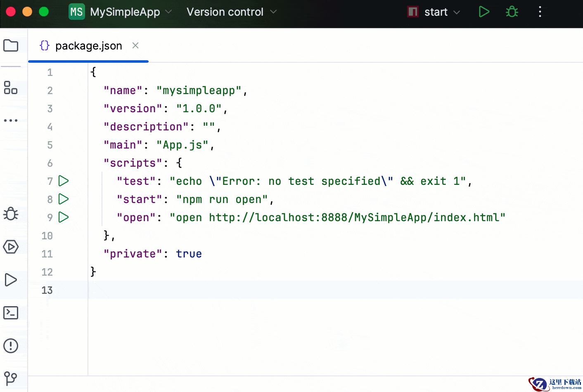Run the 'start' configuration from toolbar

point(484,12)
